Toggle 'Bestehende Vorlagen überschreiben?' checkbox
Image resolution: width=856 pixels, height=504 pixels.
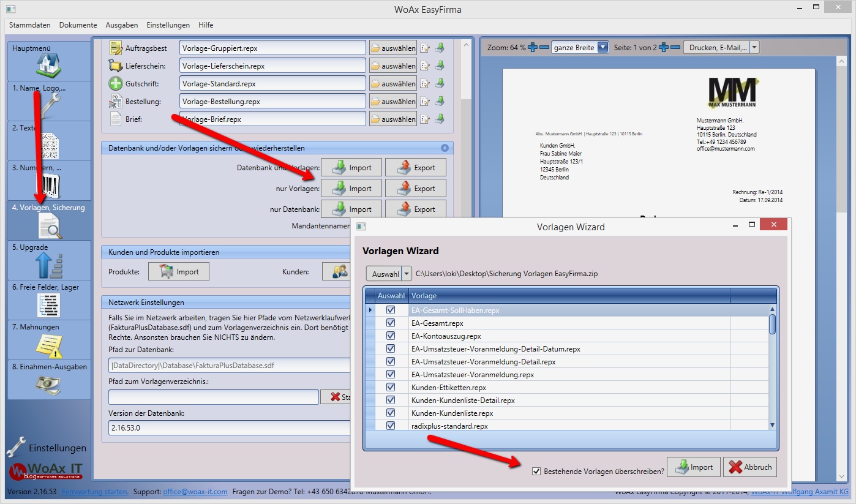(x=537, y=471)
